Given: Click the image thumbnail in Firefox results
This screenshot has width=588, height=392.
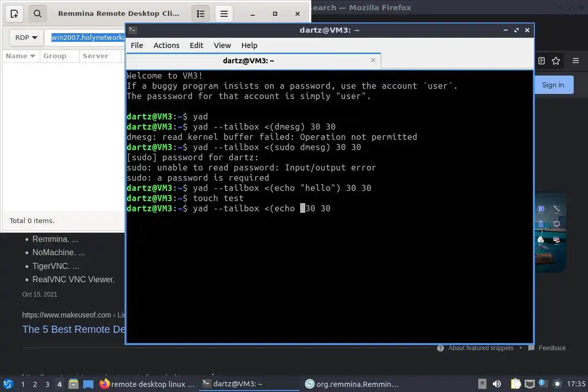Looking at the screenshot, I should coord(550,233).
